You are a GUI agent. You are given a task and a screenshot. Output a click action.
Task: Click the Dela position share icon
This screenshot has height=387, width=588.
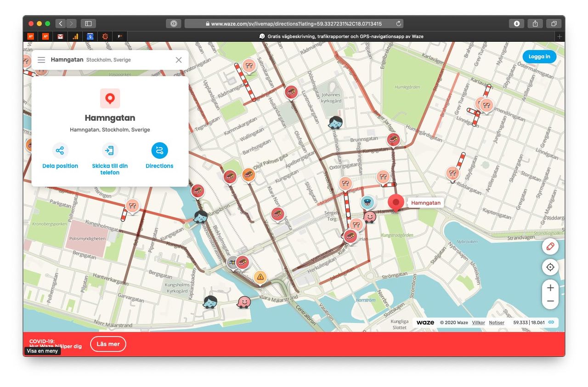pyautogui.click(x=60, y=150)
